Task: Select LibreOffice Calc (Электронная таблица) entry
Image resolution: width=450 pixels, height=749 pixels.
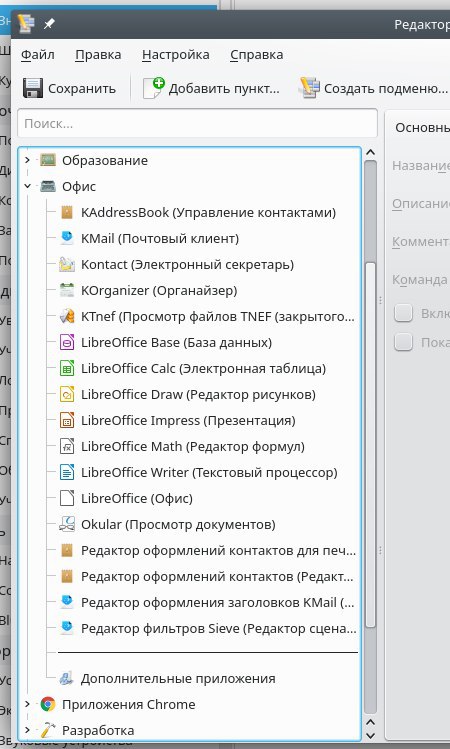Action: (204, 368)
